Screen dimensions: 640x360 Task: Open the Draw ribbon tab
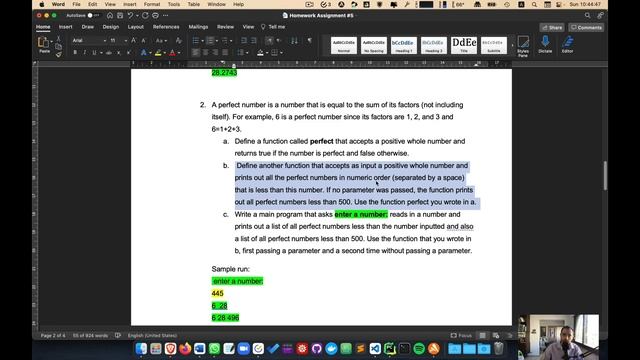87,27
